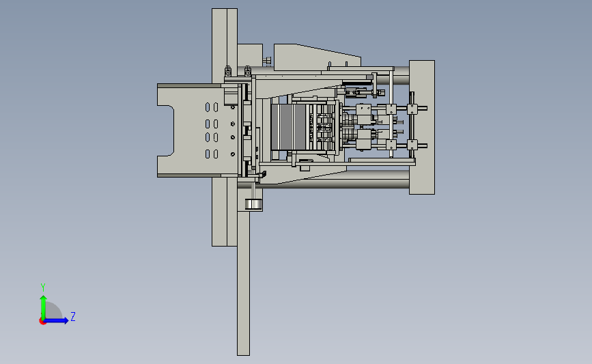
Task: Select the dark ribbed block in the center
Action: (287, 127)
